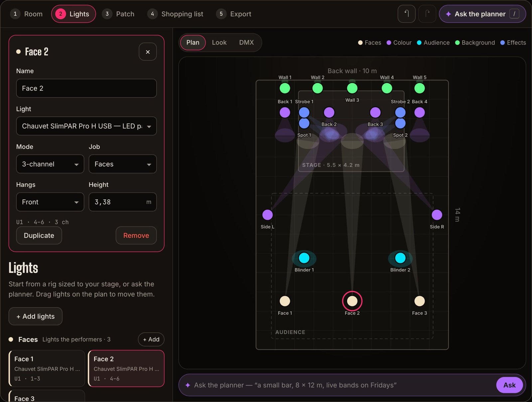
Task: Open the Hangs Front dropdown
Action: pos(50,202)
